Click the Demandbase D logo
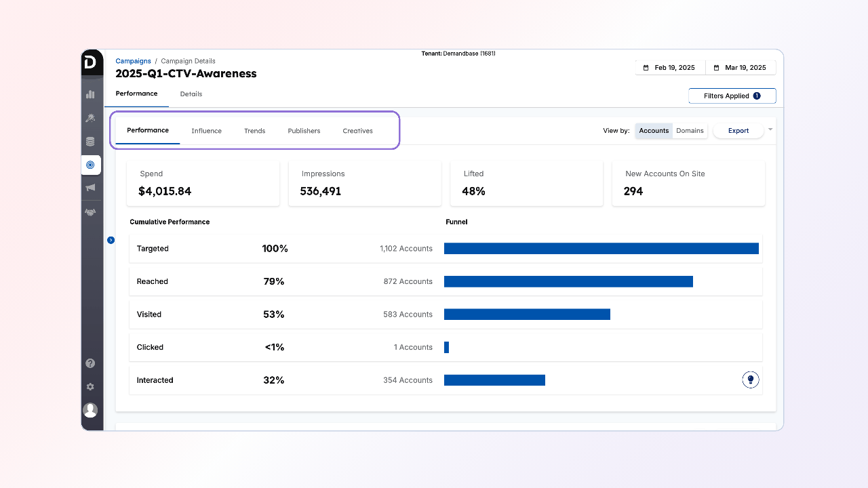The height and width of the screenshot is (488, 868). pyautogui.click(x=91, y=62)
